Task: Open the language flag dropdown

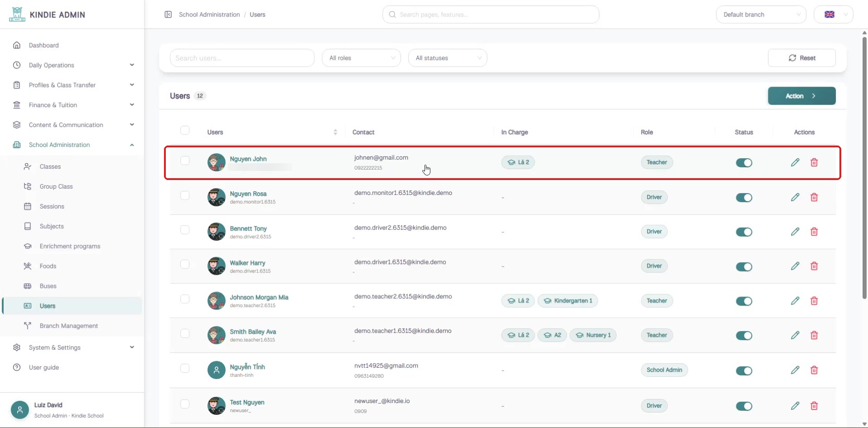Action: [x=834, y=15]
